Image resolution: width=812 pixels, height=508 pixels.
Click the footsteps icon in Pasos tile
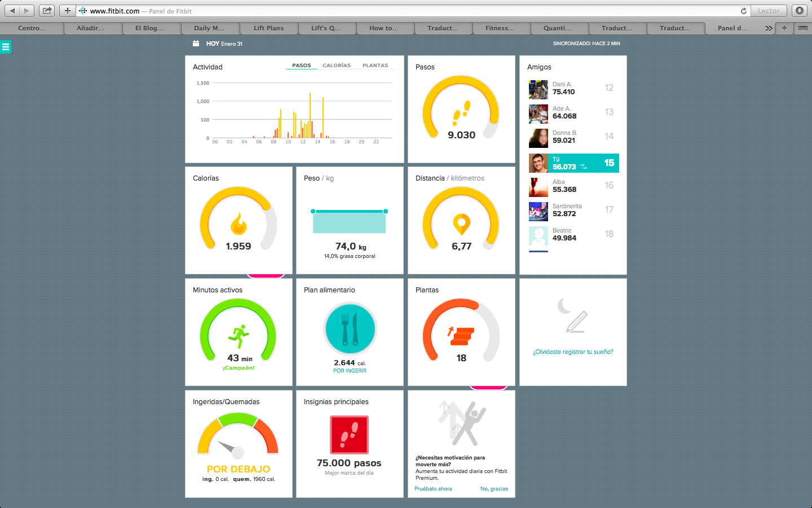461,113
